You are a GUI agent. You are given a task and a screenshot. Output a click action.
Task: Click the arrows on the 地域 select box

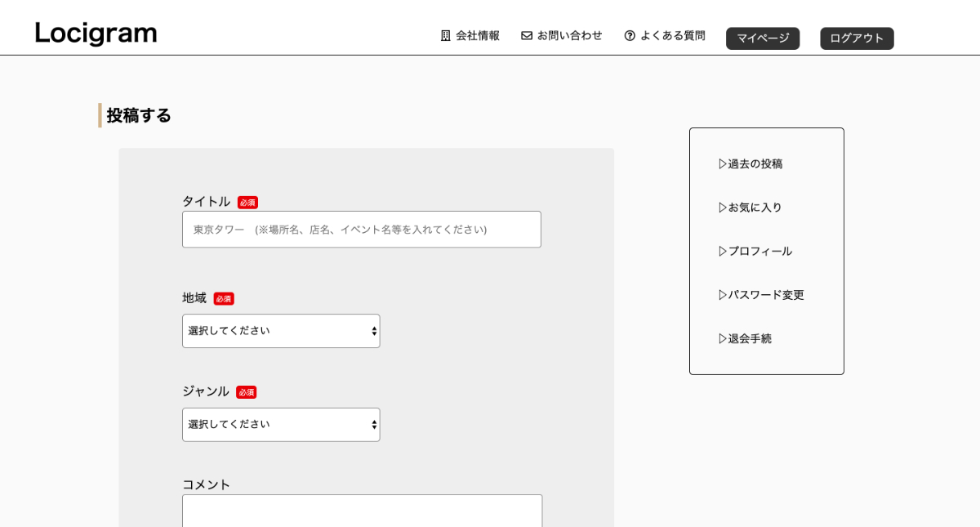[374, 331]
